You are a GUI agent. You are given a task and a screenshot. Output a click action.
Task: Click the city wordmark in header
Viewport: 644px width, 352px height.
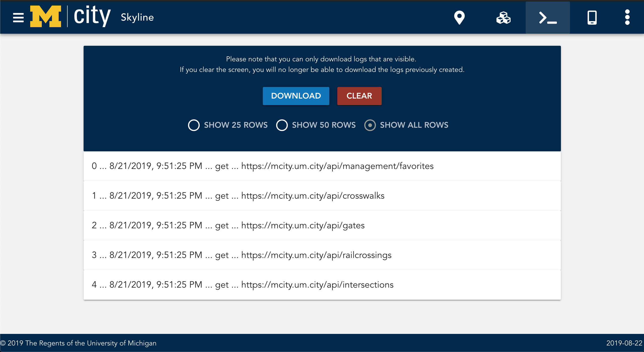coord(92,16)
